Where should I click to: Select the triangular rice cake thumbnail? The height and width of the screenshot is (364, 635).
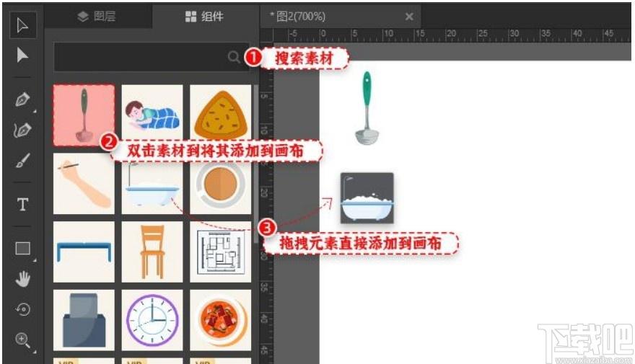[x=220, y=112]
